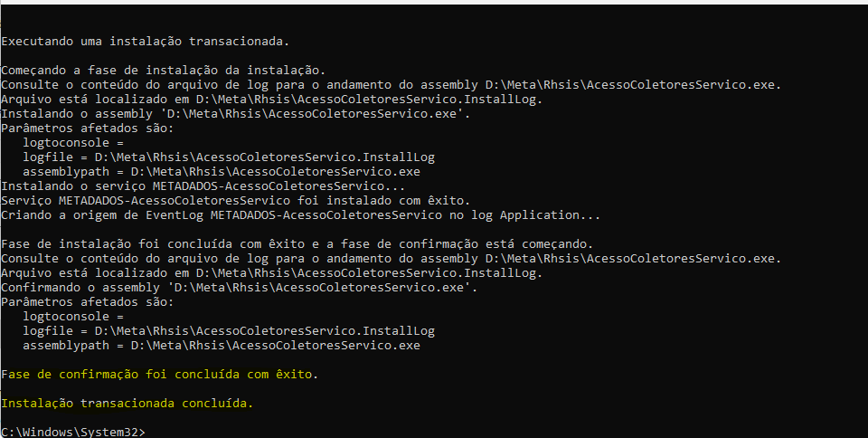Click the first "logtoconsole =" parameter line
This screenshot has width=868, height=438.
pos(72,142)
